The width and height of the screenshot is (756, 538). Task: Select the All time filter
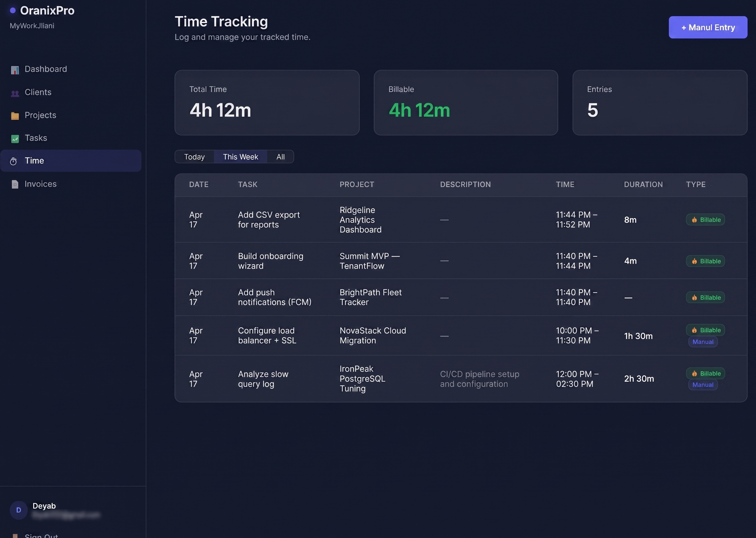[x=280, y=157]
